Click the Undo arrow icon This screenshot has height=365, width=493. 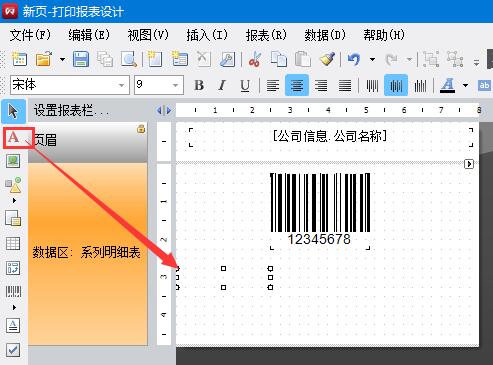pos(354,59)
